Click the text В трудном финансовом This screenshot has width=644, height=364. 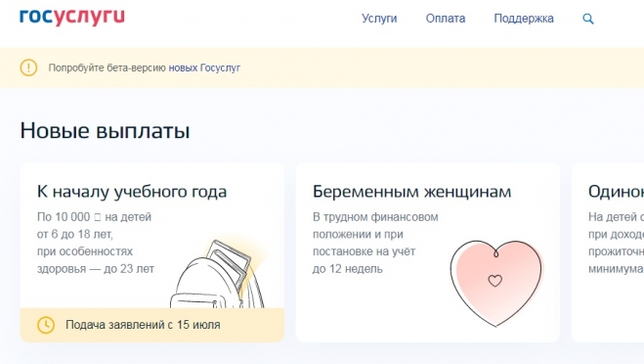375,217
